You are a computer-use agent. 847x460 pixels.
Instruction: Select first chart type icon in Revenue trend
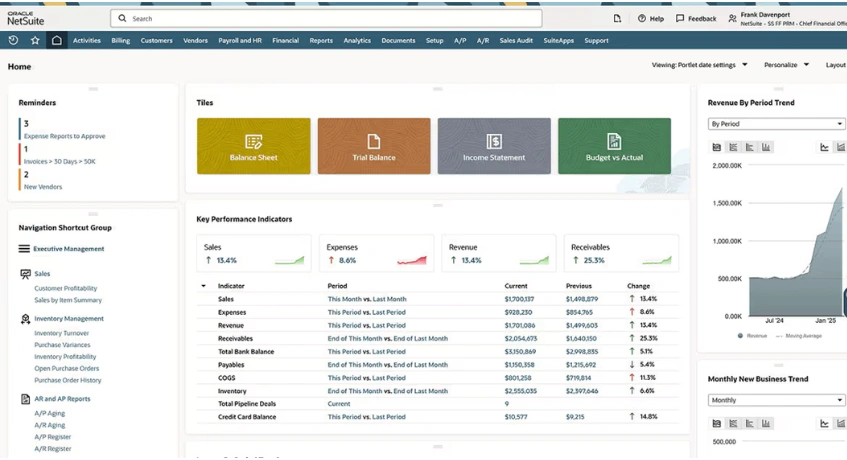tap(717, 147)
